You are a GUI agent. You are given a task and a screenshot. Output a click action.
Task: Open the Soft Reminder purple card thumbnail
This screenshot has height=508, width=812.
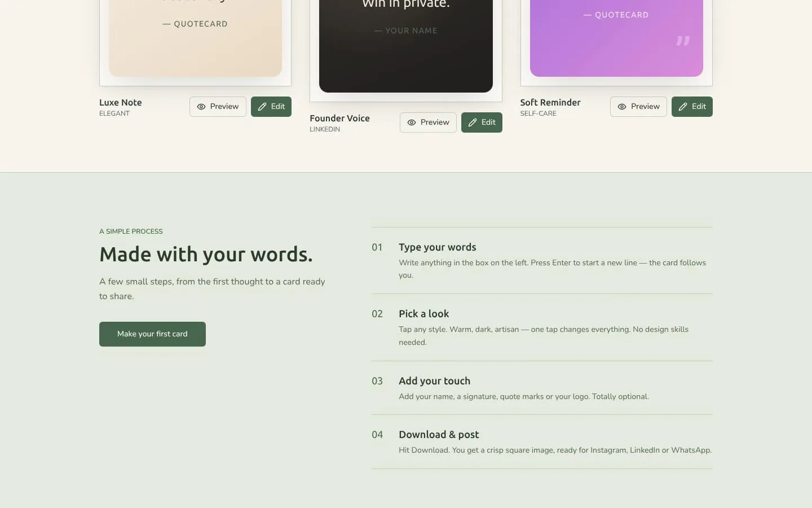click(x=616, y=38)
